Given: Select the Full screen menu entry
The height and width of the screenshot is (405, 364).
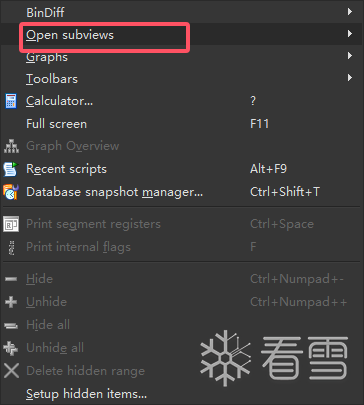Looking at the screenshot, I should point(182,124).
